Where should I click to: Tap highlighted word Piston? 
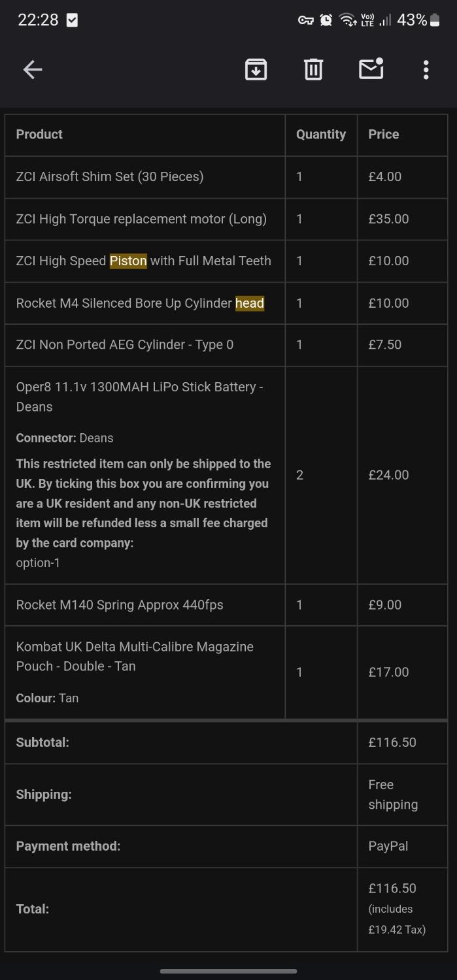click(x=128, y=261)
